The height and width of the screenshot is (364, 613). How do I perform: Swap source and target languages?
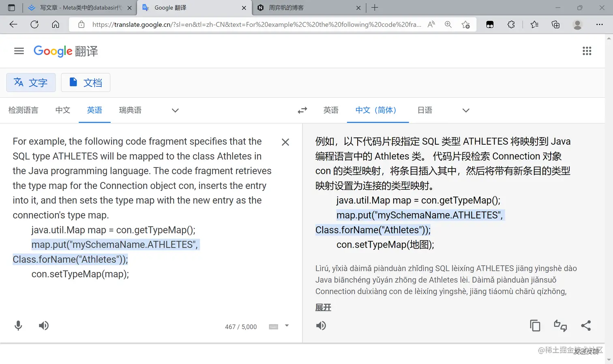[302, 110]
